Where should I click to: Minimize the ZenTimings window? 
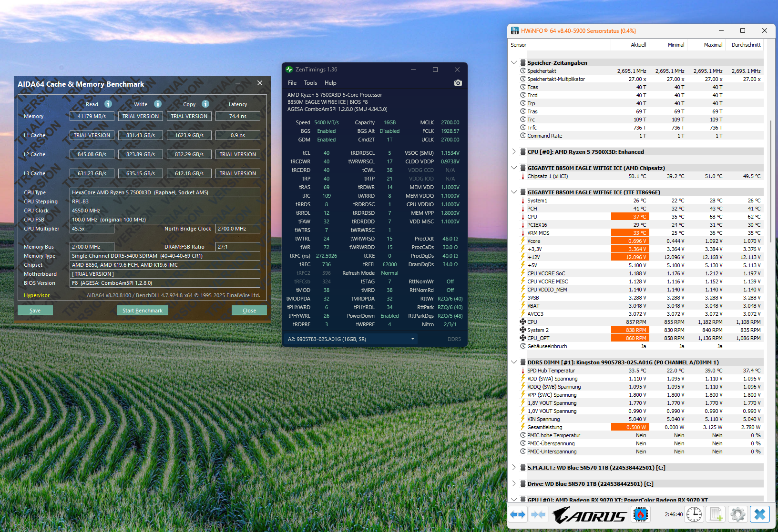(413, 70)
